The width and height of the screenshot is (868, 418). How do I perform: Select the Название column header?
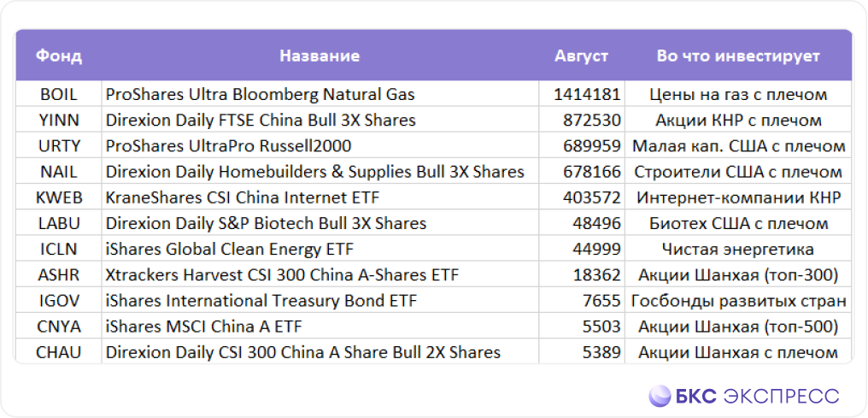[x=320, y=56]
